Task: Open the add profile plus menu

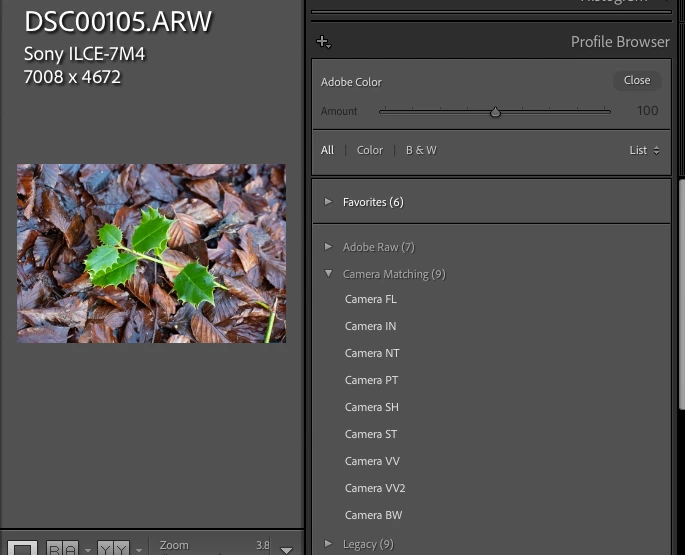Action: point(323,42)
